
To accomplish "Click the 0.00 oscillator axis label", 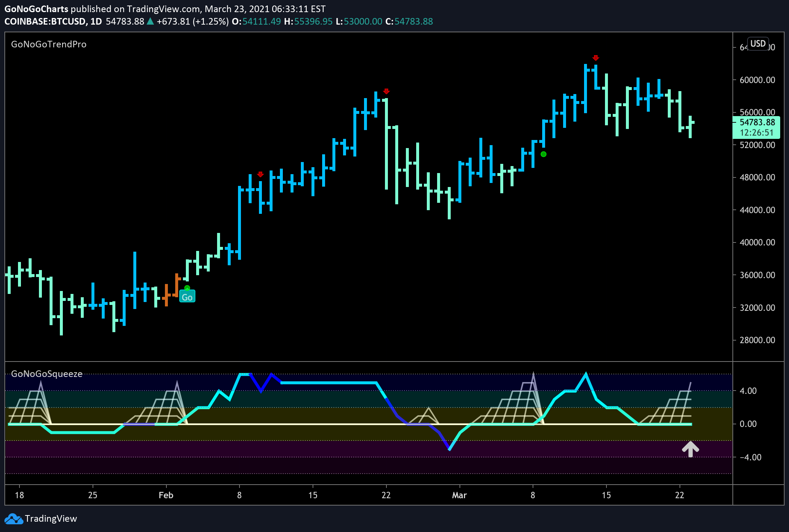I will click(748, 424).
